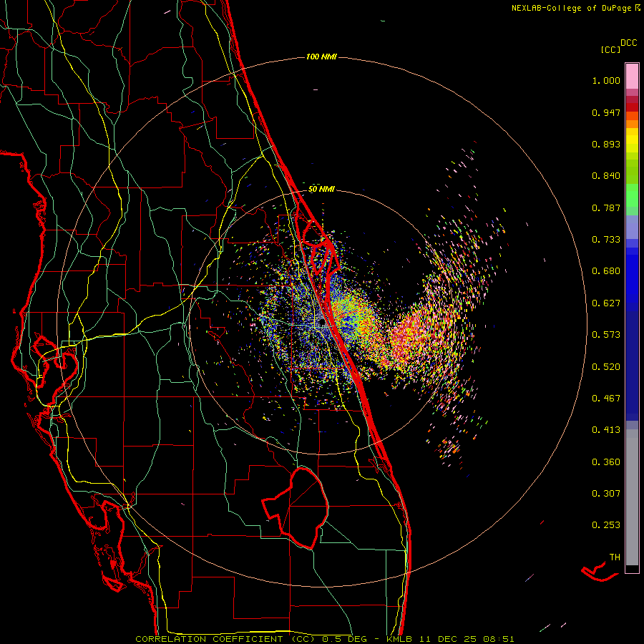
Task: Click the 0.307 scale value
Action: (x=606, y=494)
